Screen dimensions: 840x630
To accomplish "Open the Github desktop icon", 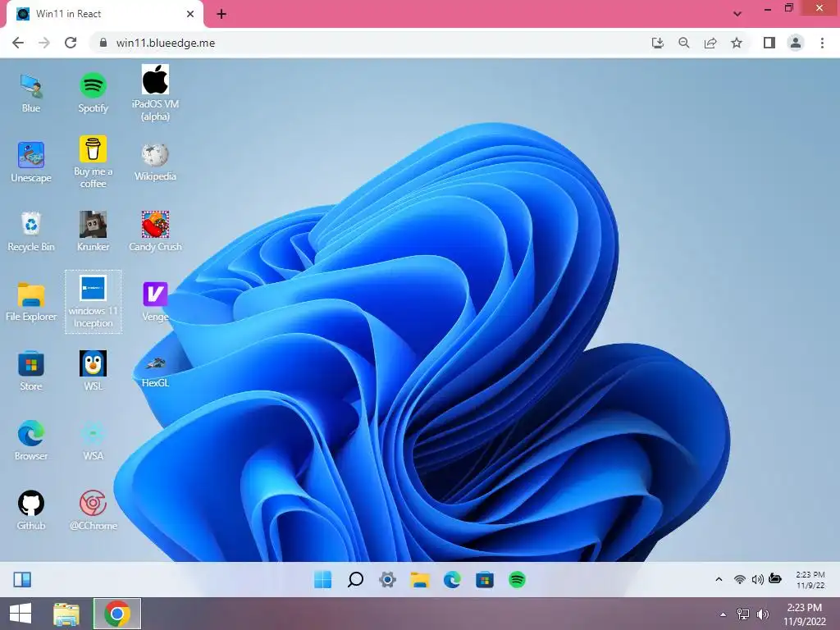I will (x=31, y=510).
